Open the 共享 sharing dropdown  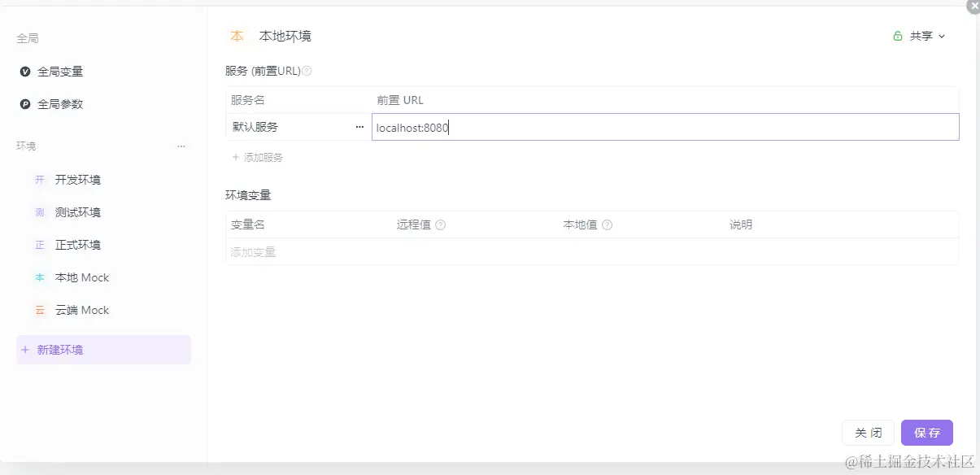(920, 36)
